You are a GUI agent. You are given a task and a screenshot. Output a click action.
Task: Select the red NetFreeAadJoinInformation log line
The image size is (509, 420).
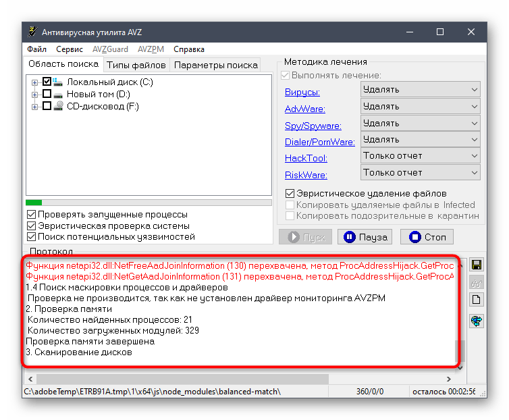(x=240, y=266)
